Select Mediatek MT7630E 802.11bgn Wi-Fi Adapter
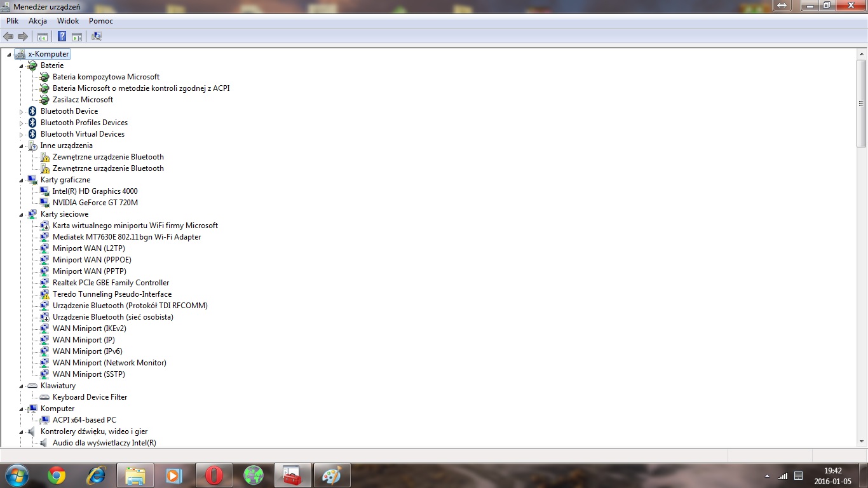Screen dimensions: 868x488 click(x=126, y=237)
